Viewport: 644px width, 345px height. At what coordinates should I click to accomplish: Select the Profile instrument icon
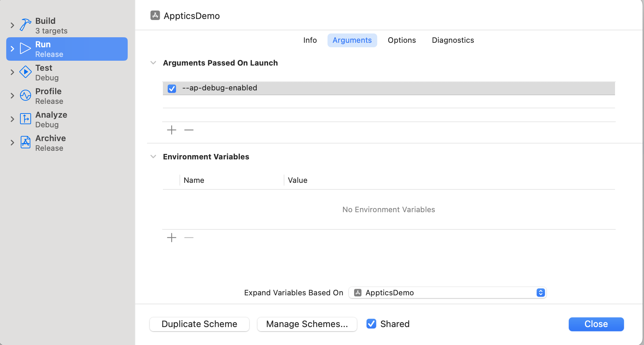[25, 96]
